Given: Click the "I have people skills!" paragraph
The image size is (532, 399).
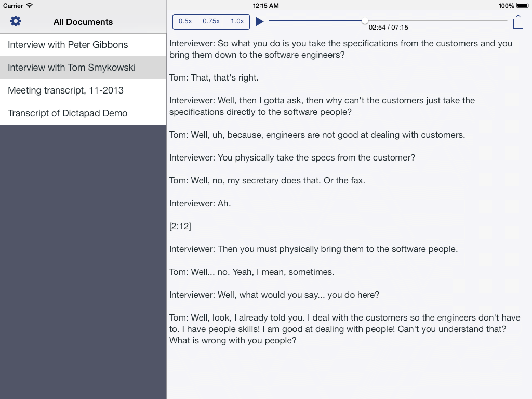Looking at the screenshot, I should coord(345,329).
